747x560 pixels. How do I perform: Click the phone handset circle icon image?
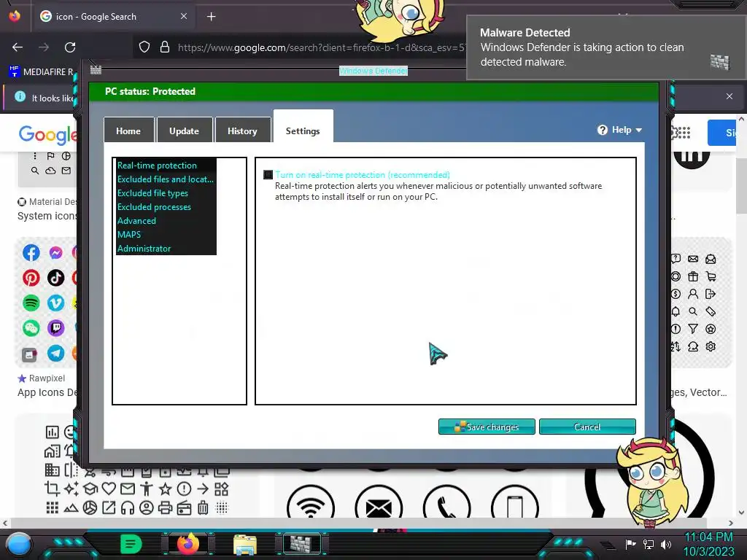[x=447, y=501]
